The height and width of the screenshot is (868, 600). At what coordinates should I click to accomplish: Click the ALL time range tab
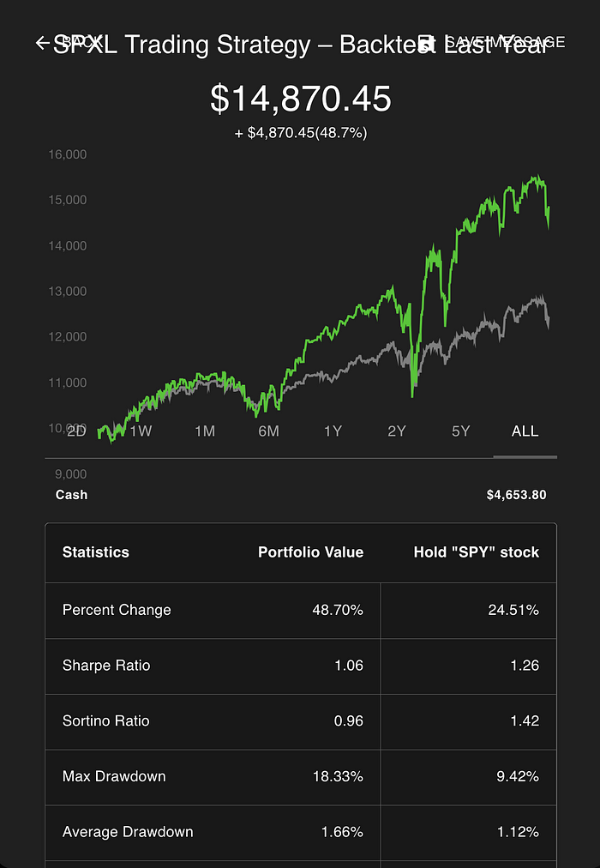[525, 431]
